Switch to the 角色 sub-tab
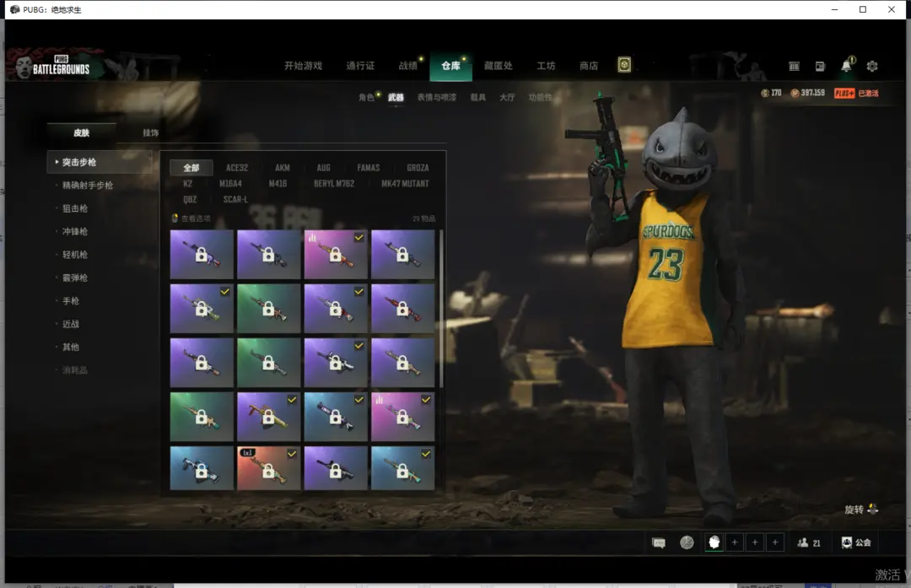 (x=367, y=97)
